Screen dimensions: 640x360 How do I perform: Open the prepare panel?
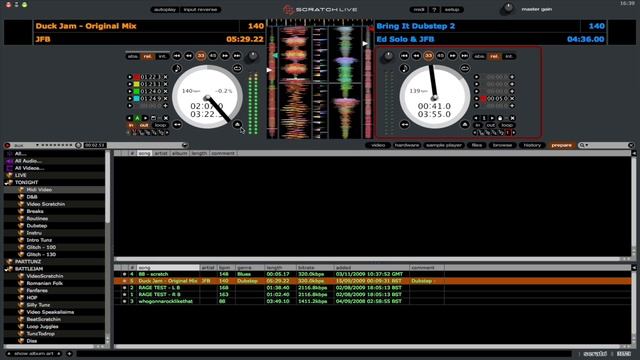(562, 145)
